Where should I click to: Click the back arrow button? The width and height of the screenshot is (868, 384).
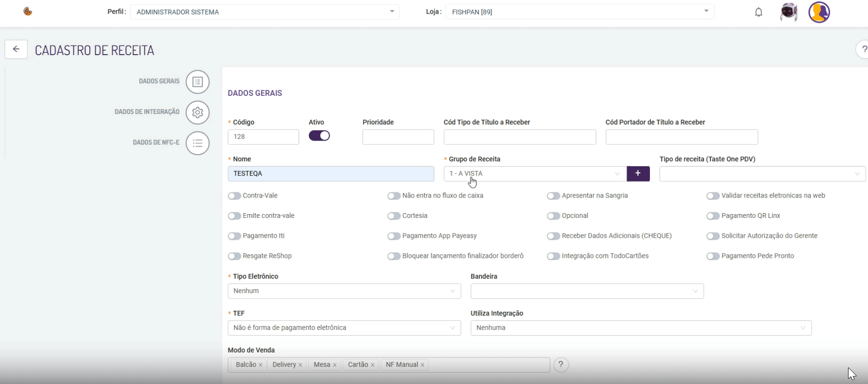[16, 49]
